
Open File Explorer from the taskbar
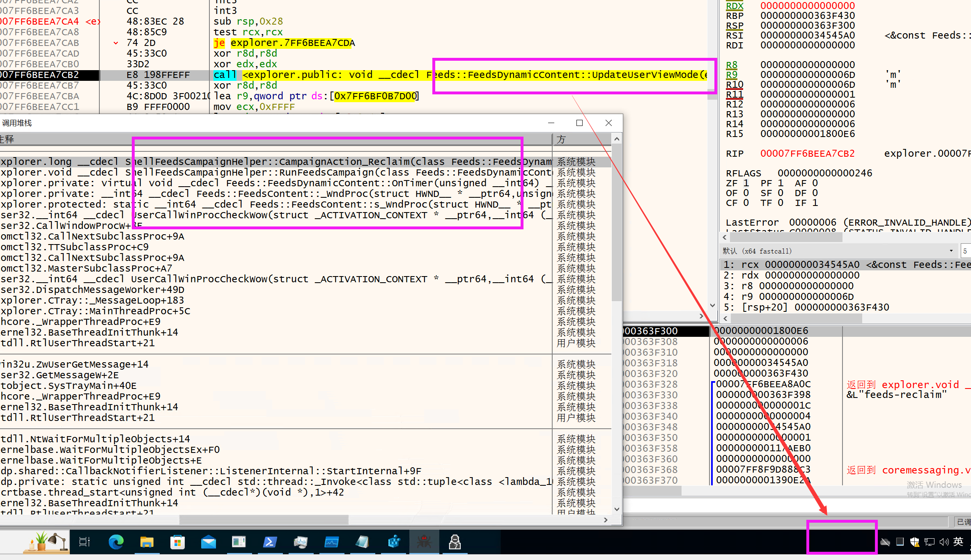click(x=147, y=542)
